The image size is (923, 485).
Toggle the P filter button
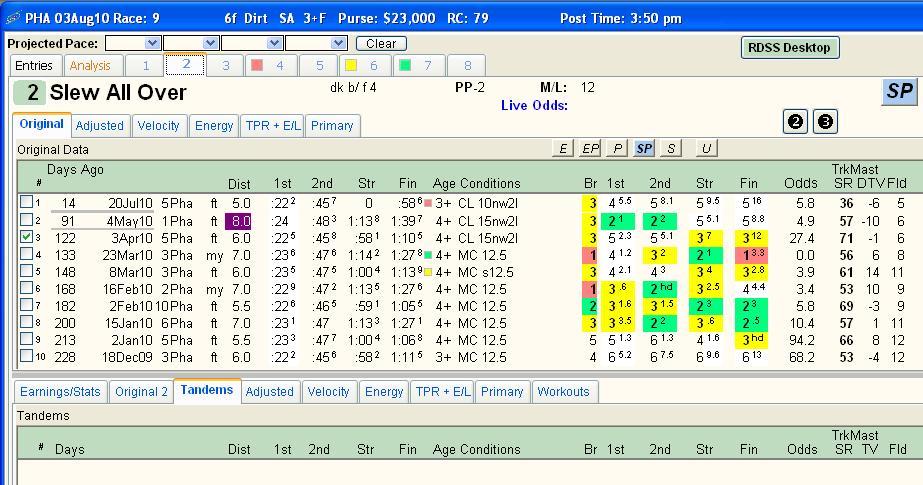click(617, 148)
